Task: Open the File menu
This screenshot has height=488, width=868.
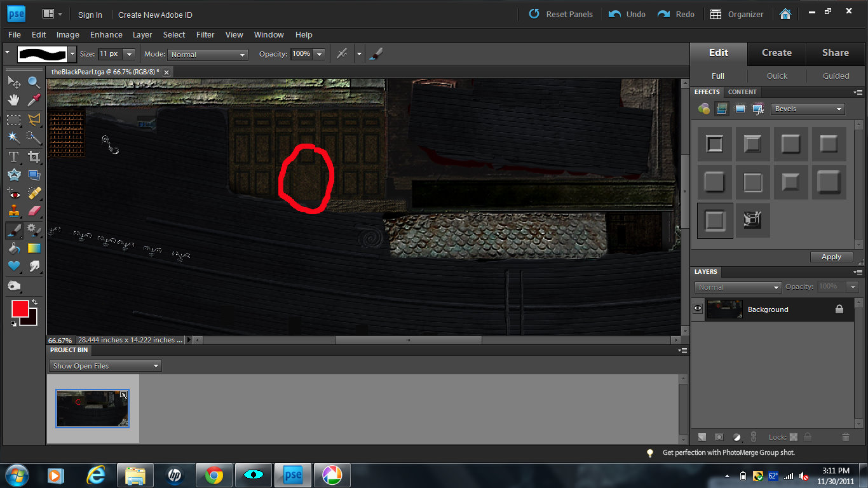Action: pyautogui.click(x=14, y=34)
